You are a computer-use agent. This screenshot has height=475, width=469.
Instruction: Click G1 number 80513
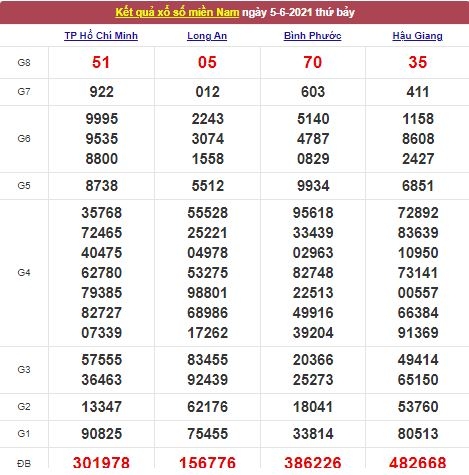(x=418, y=434)
